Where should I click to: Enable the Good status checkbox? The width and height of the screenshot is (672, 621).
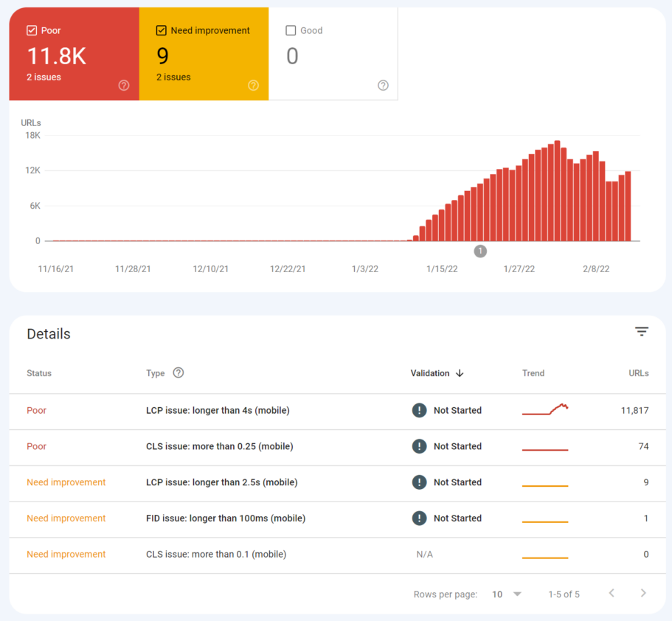291,30
